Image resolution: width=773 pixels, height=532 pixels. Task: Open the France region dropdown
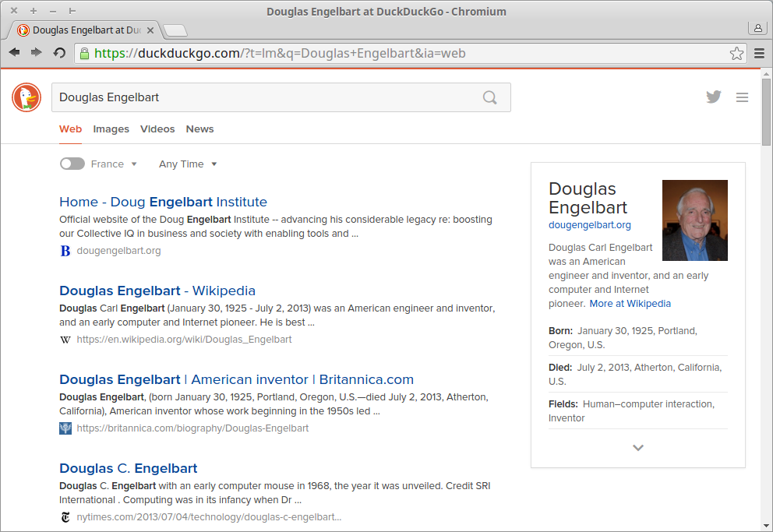click(x=114, y=164)
